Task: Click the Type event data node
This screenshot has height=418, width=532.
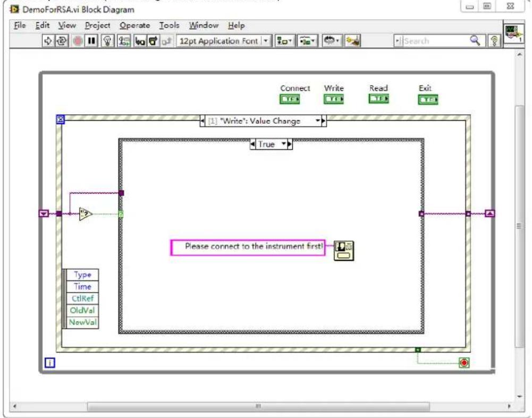Action: 82,275
